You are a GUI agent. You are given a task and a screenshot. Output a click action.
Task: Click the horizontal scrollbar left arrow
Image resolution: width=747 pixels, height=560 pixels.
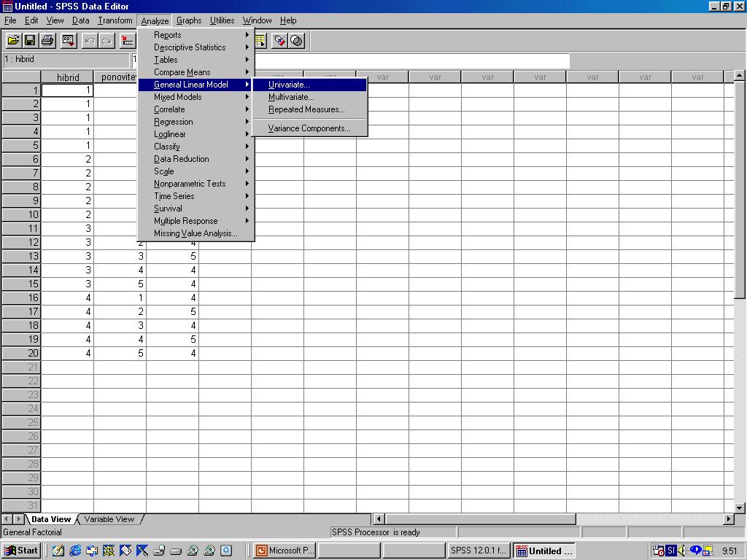click(379, 518)
